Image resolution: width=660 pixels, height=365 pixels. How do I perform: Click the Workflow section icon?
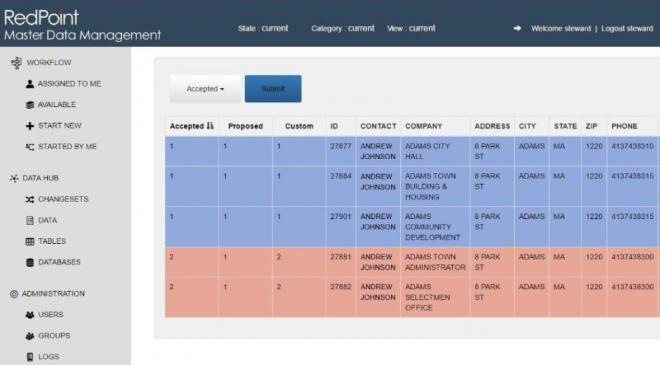pyautogui.click(x=16, y=63)
